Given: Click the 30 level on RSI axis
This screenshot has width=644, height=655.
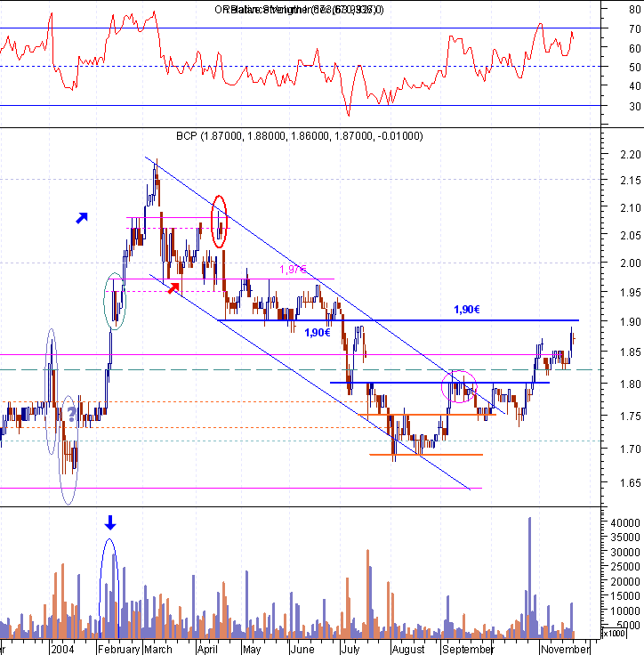Looking at the screenshot, I should [x=635, y=107].
